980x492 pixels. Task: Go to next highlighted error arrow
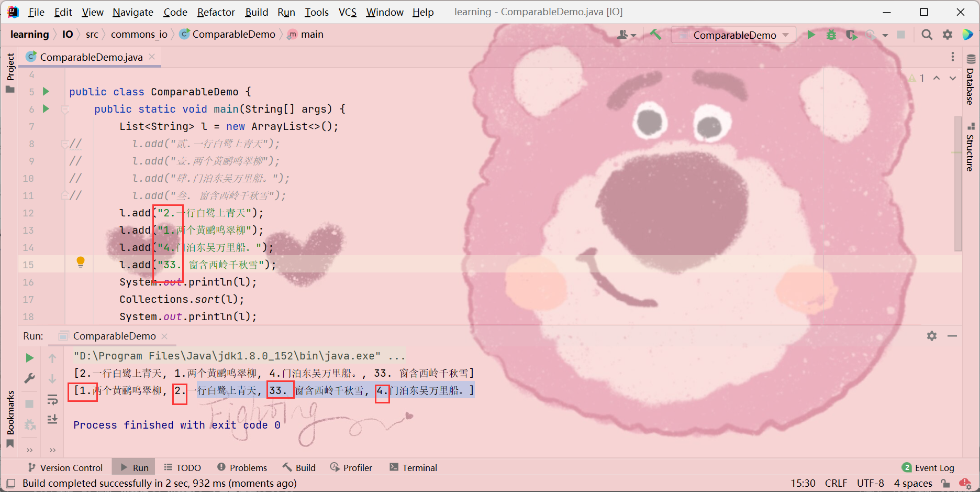point(953,78)
